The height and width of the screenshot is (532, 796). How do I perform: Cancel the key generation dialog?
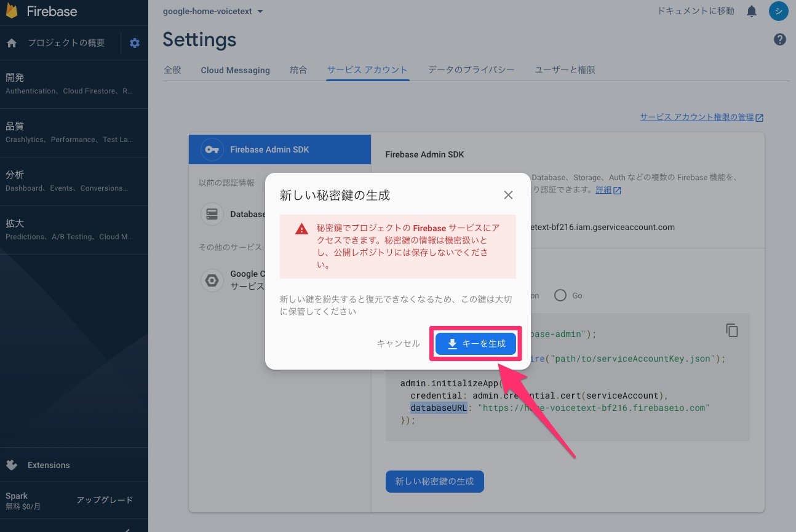pyautogui.click(x=398, y=344)
